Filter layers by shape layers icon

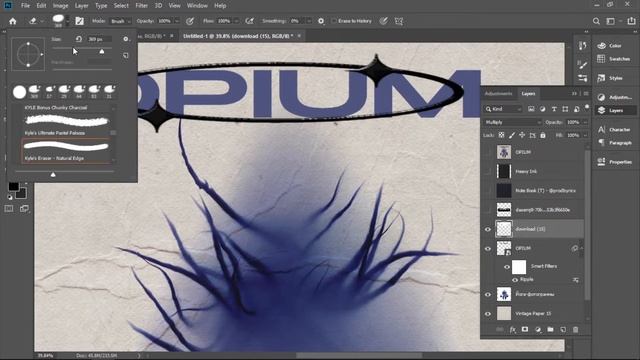pos(565,109)
